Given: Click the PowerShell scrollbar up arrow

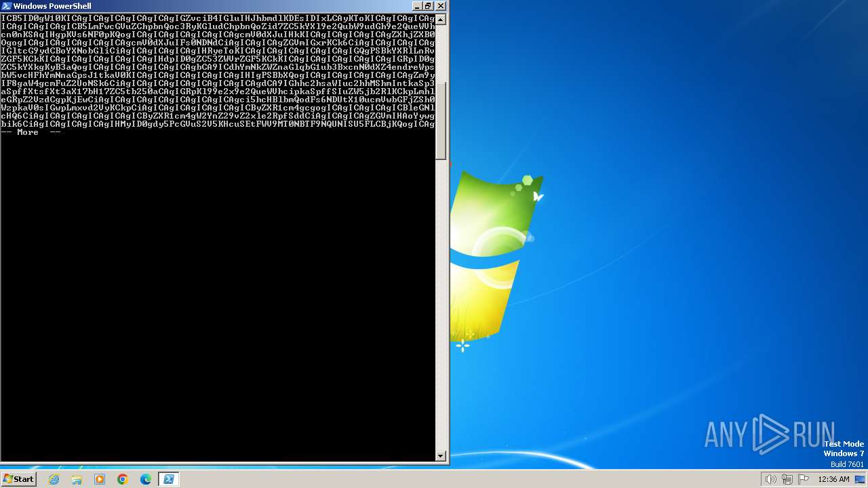Looking at the screenshot, I should pos(441,19).
